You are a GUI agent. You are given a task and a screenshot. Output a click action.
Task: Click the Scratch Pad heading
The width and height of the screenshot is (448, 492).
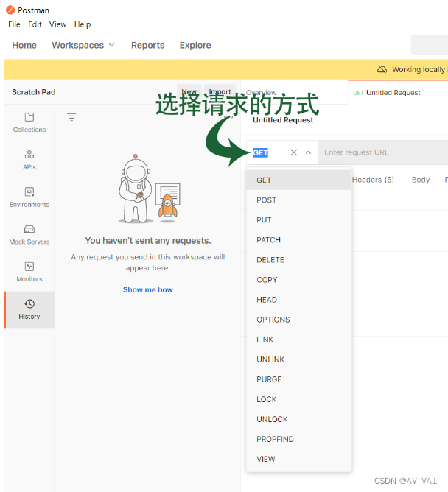pos(34,92)
